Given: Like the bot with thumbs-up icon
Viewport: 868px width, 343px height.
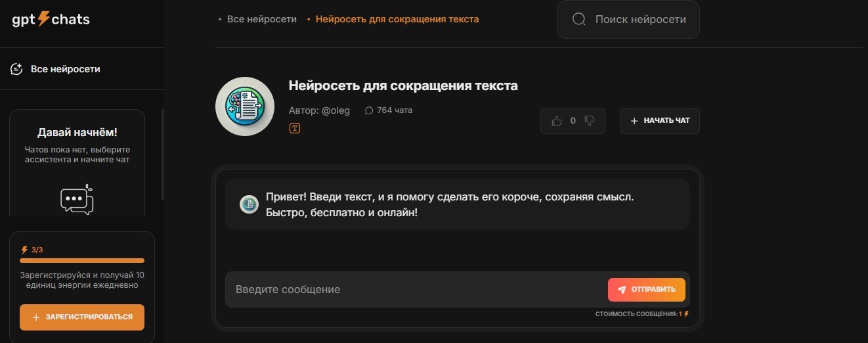Looking at the screenshot, I should click(x=557, y=121).
